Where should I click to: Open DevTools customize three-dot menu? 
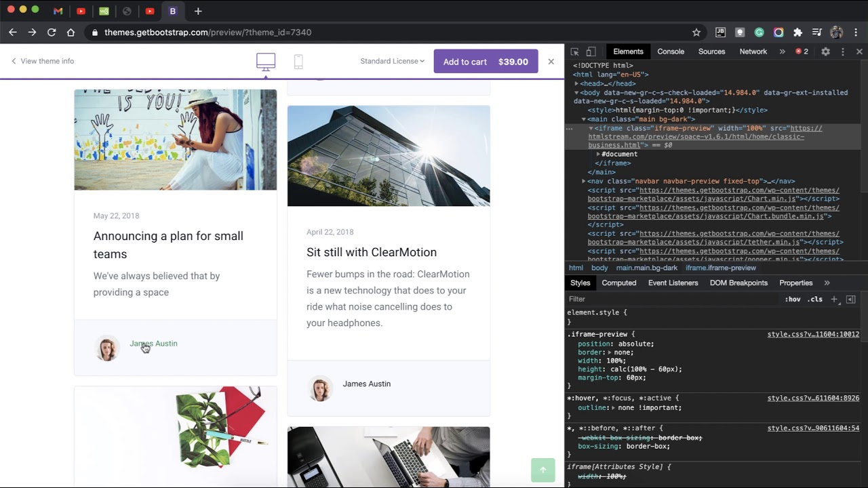(x=843, y=52)
